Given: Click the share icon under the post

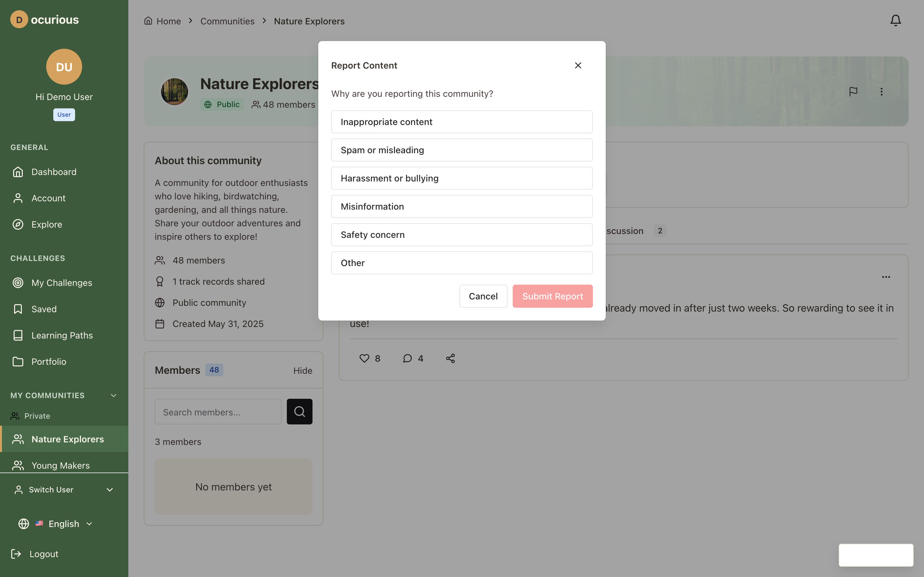Looking at the screenshot, I should [x=450, y=358].
